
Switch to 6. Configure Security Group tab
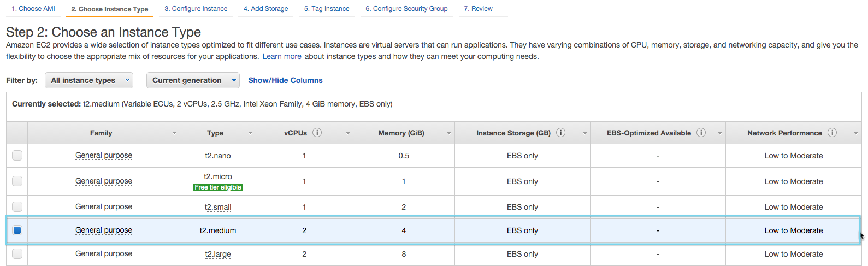(406, 9)
